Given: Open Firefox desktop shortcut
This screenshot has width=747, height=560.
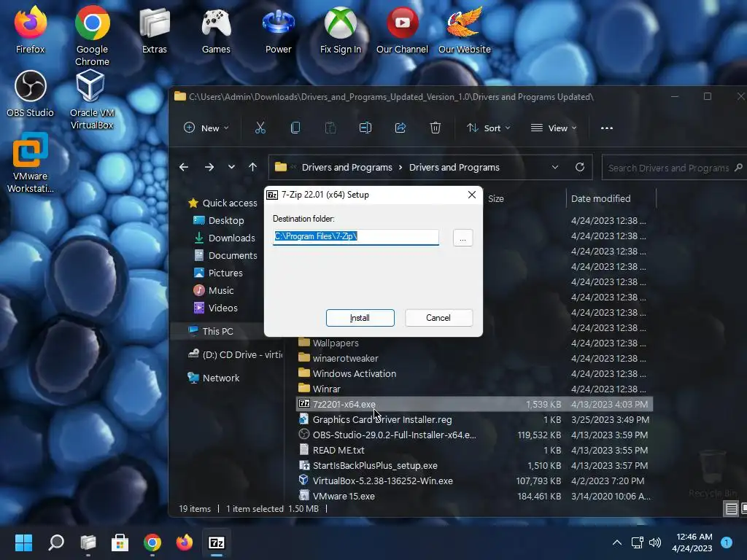Looking at the screenshot, I should click(x=31, y=29).
